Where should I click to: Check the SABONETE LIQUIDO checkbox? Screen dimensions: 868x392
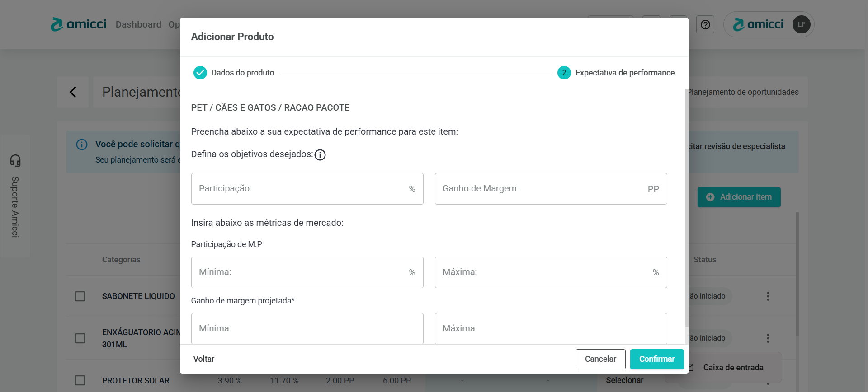pyautogui.click(x=80, y=296)
